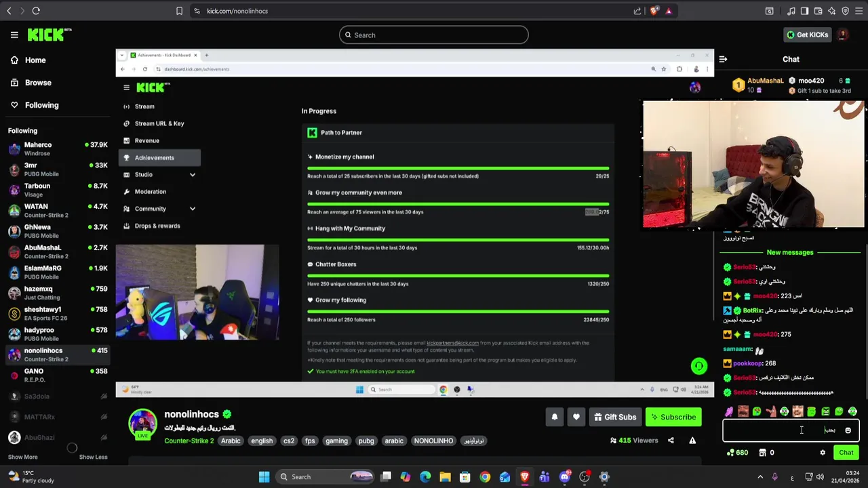The image size is (868, 488).
Task: Click the chat message input box
Action: pos(791,430)
